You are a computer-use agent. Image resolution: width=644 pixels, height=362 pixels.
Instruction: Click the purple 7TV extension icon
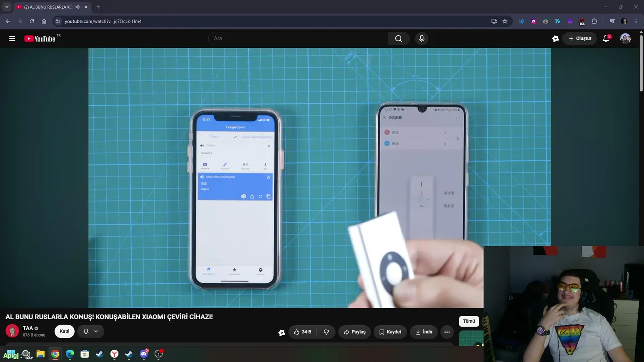point(570,21)
